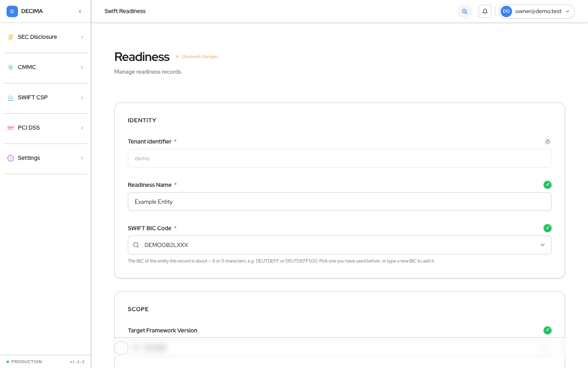Click the lock icon beside Tenant identifier

(x=548, y=141)
